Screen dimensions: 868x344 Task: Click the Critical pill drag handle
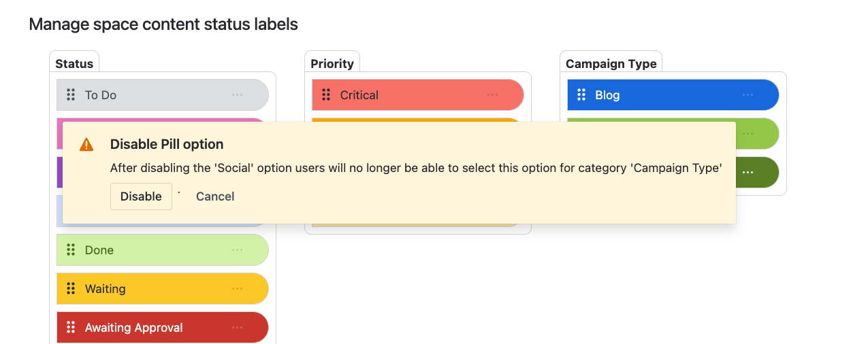pos(326,95)
